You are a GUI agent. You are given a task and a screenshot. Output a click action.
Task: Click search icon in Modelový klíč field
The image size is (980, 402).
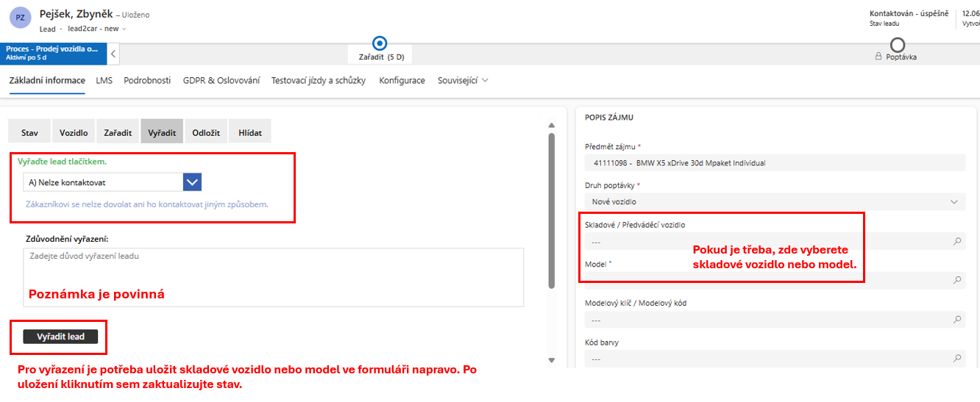957,320
